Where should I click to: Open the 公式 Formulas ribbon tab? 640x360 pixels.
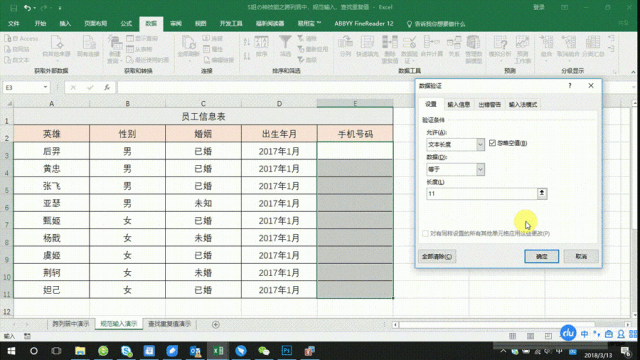(x=126, y=24)
